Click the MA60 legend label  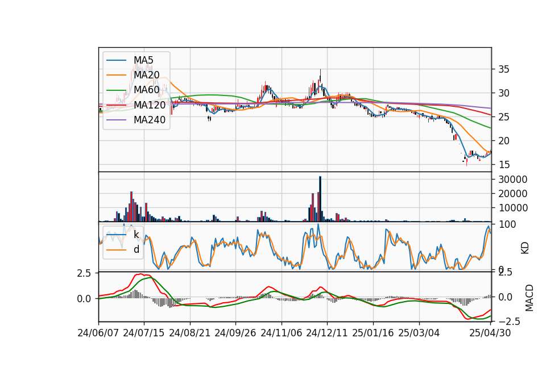(x=146, y=90)
